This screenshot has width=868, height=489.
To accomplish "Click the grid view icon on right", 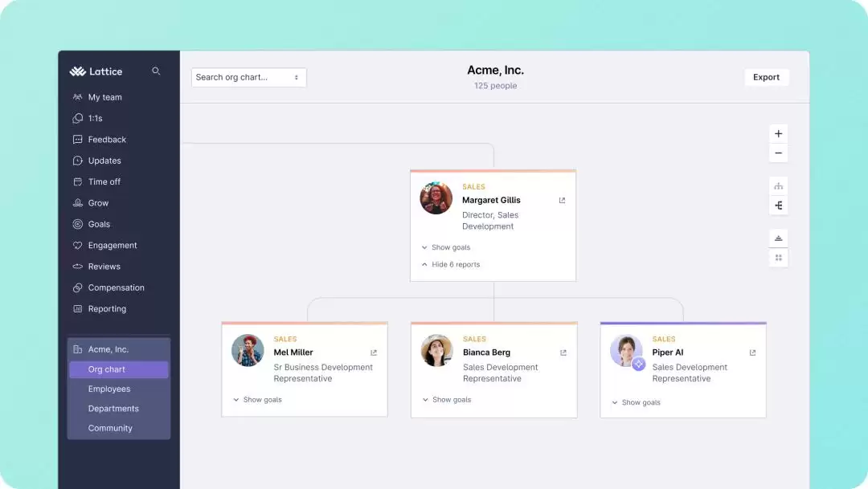I will tap(778, 258).
